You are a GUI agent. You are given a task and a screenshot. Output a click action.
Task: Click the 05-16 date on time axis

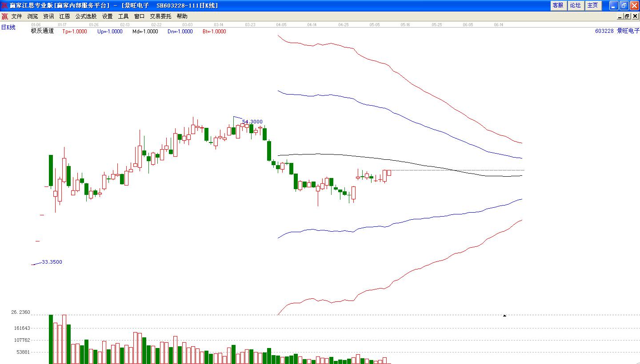pyautogui.click(x=405, y=25)
